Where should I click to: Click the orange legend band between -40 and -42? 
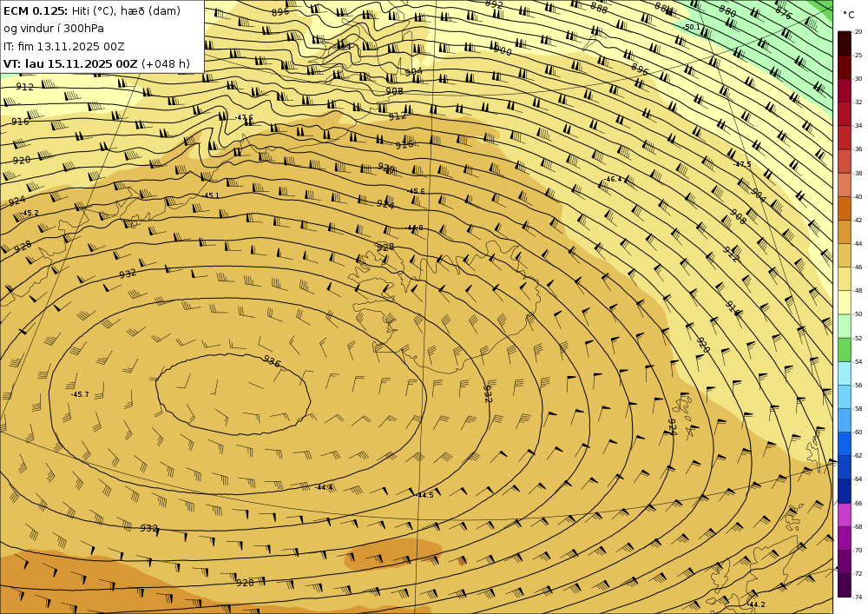point(845,208)
